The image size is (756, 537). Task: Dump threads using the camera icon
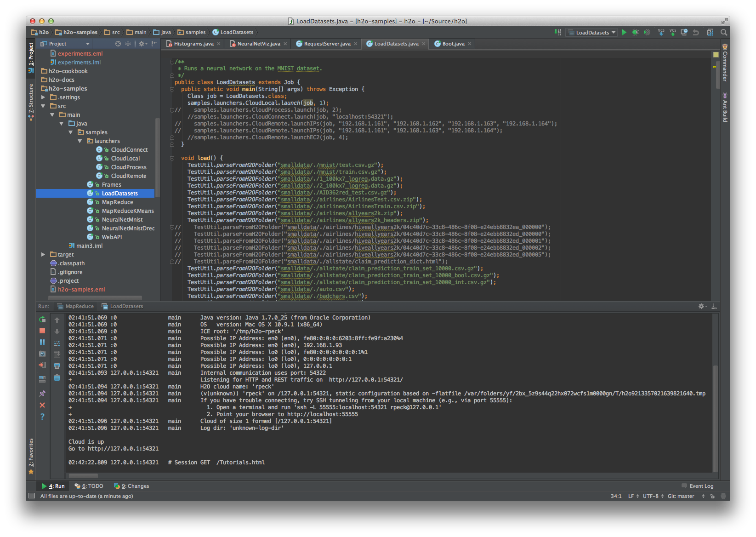point(42,354)
